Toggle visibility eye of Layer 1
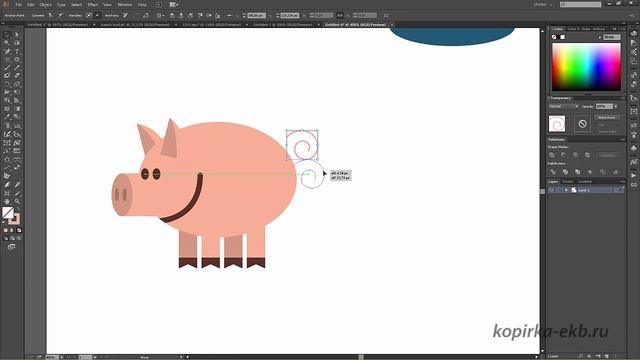Image resolution: width=640 pixels, height=360 pixels. coord(551,190)
